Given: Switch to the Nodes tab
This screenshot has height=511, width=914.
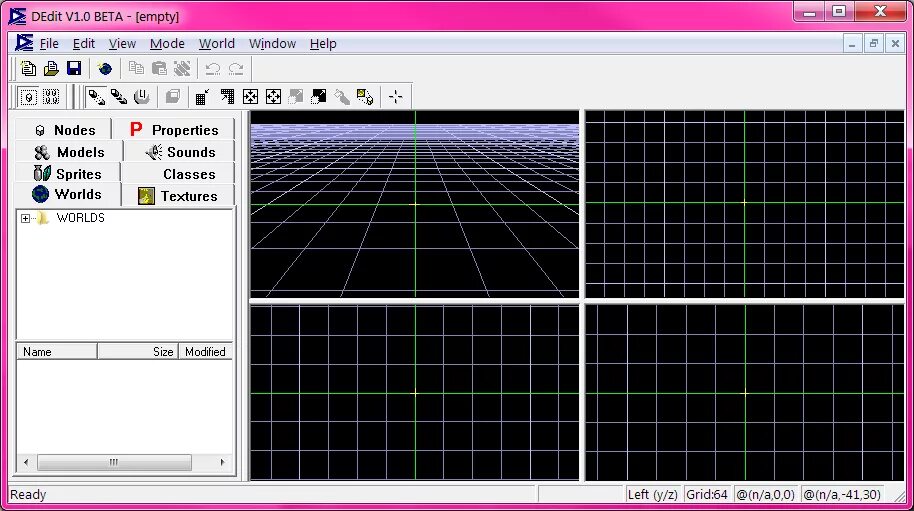Looking at the screenshot, I should click(x=64, y=130).
